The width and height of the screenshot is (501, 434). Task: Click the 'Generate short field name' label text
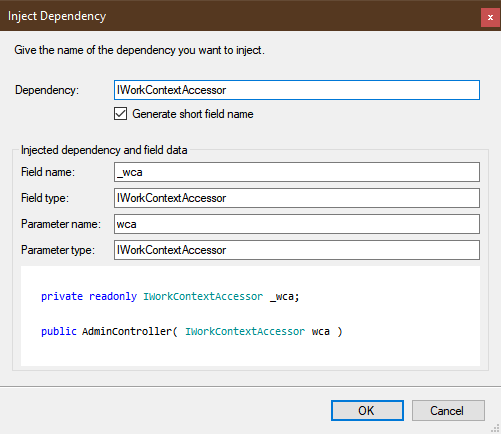[x=193, y=114]
